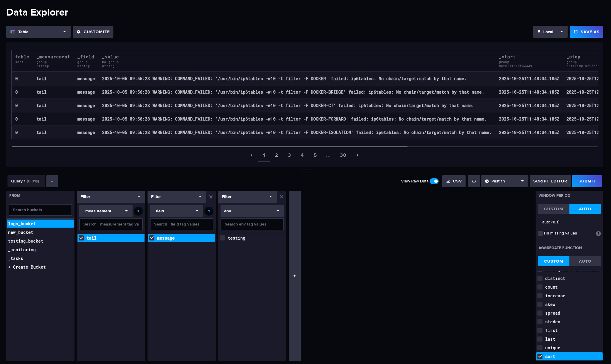The height and width of the screenshot is (364, 611).
Task: Go to results page 3
Action: pyautogui.click(x=289, y=155)
